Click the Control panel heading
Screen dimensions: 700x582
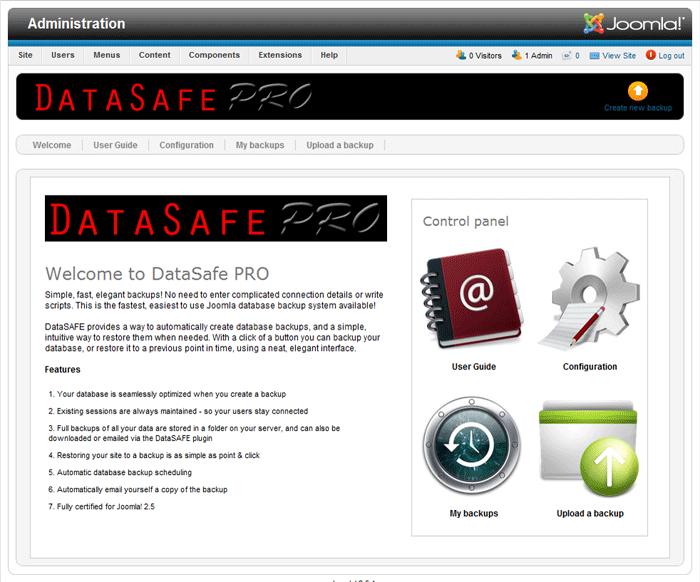(466, 221)
